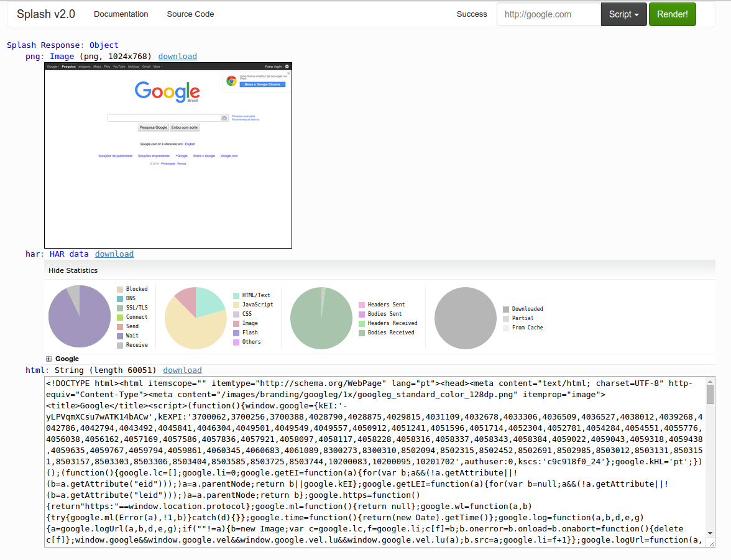
Task: Click the rendered Google page thumbnail
Action: coord(168,155)
